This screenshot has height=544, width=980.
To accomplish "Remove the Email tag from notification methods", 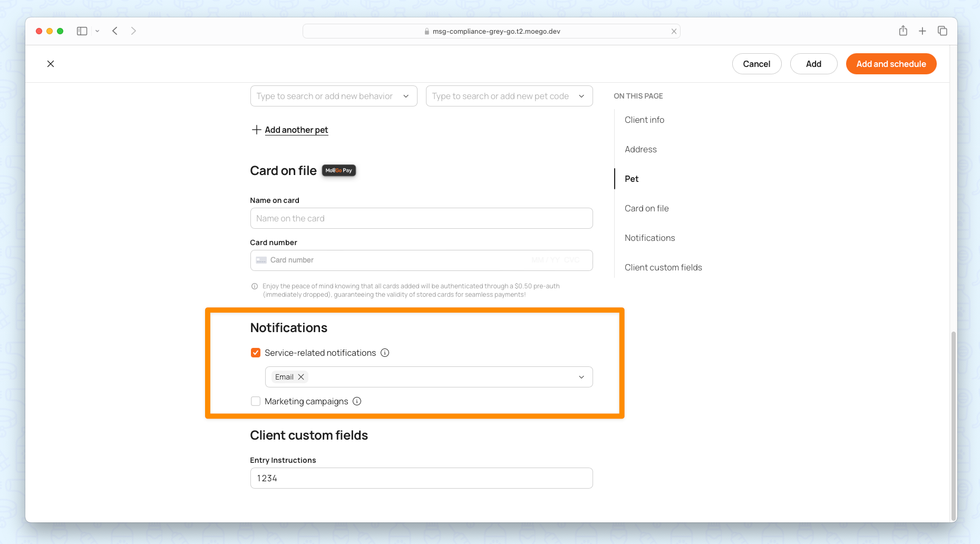I will tap(301, 377).
